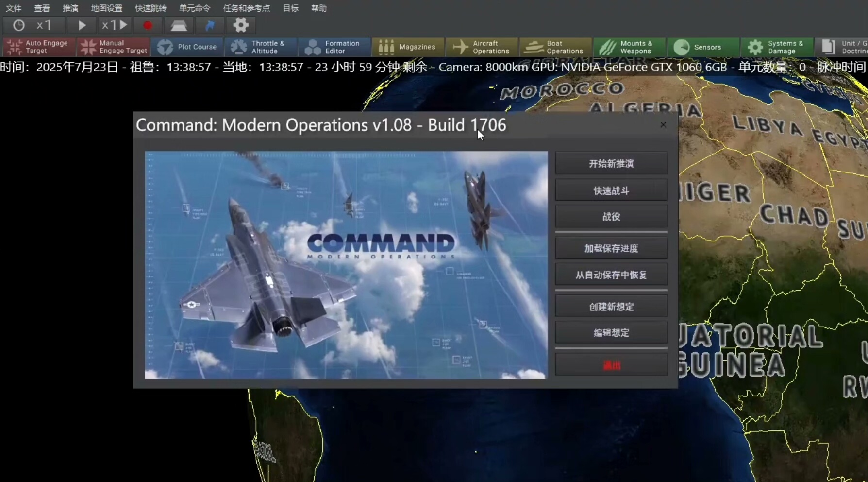Click the COMMAND splash artwork image
This screenshot has height=482, width=868.
coord(346,265)
